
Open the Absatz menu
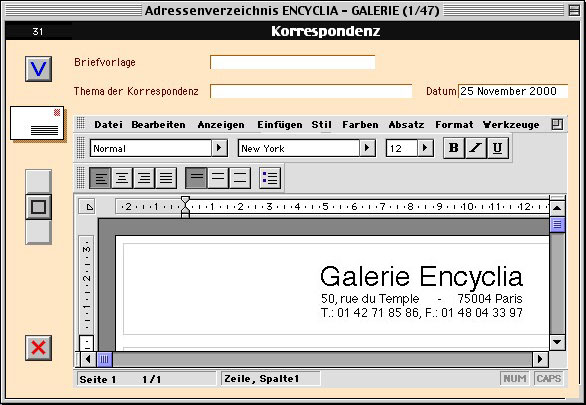pos(406,124)
